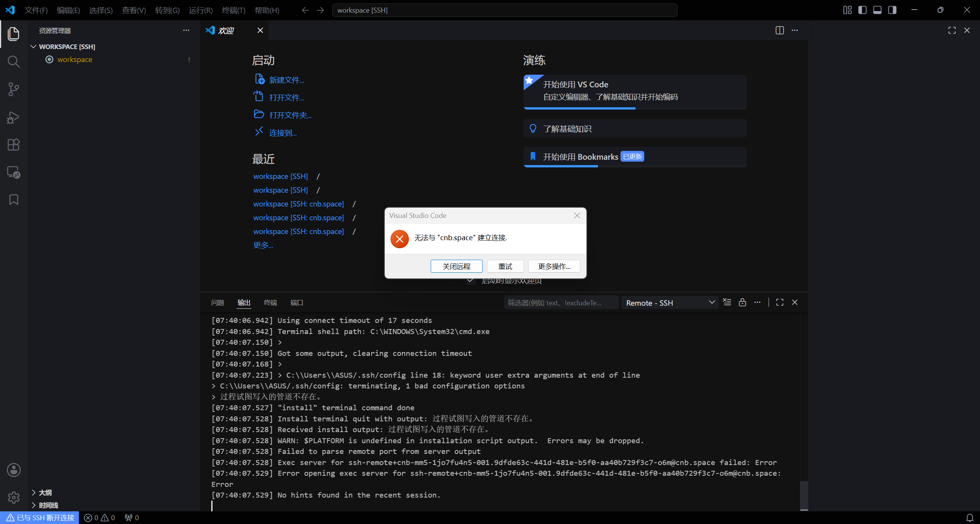Open the Accounts menu icon
This screenshot has width=980, height=524.
point(14,470)
